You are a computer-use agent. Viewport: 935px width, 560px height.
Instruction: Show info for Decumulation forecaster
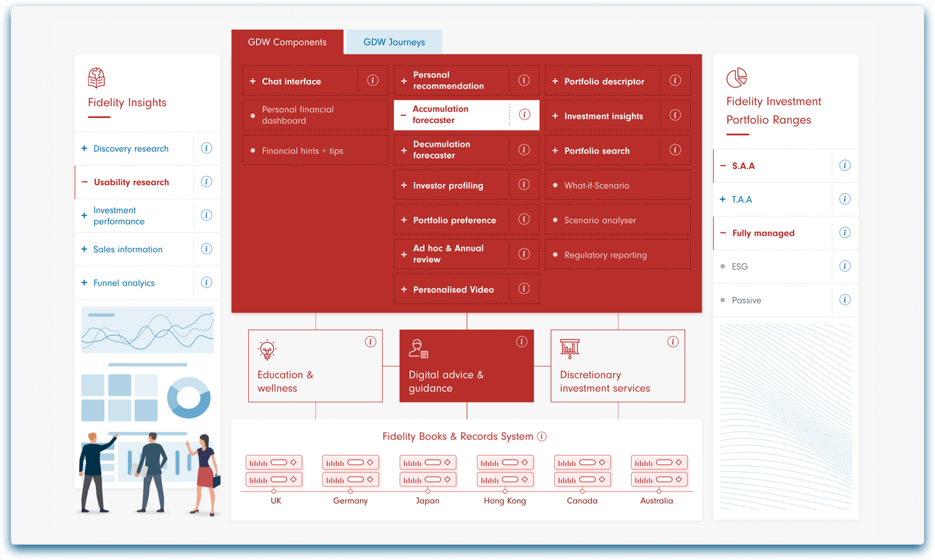coord(524,150)
